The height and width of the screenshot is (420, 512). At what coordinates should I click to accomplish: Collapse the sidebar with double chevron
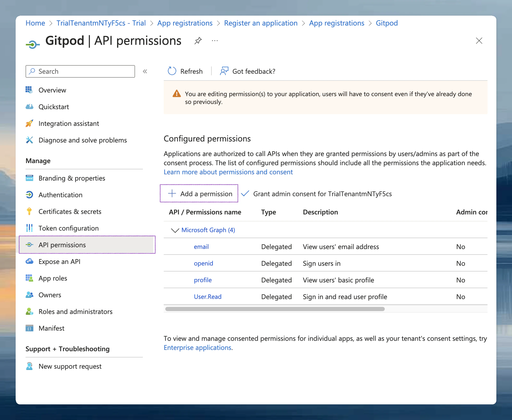(145, 71)
